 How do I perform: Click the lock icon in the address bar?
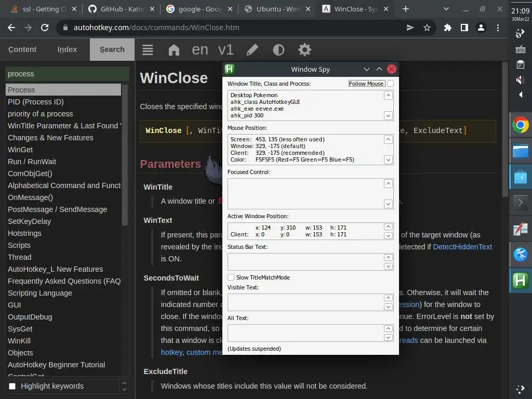(65, 28)
